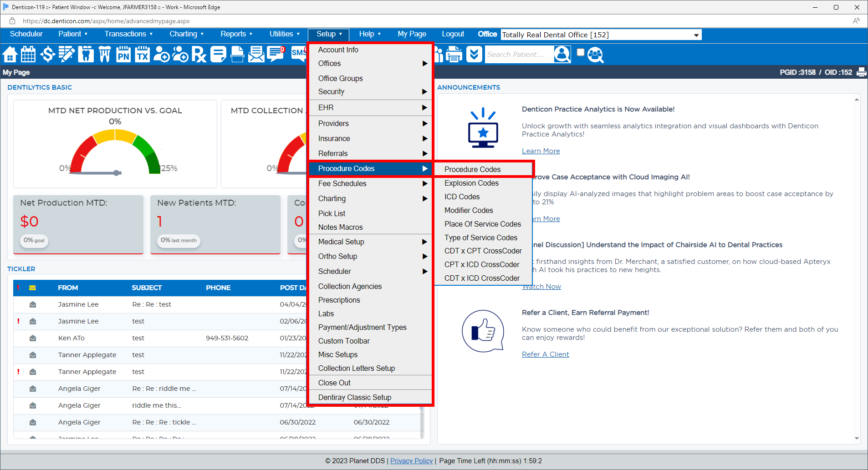This screenshot has width=868, height=470.
Task: Open the Scheduler calendar toolbar icon
Action: pyautogui.click(x=28, y=54)
